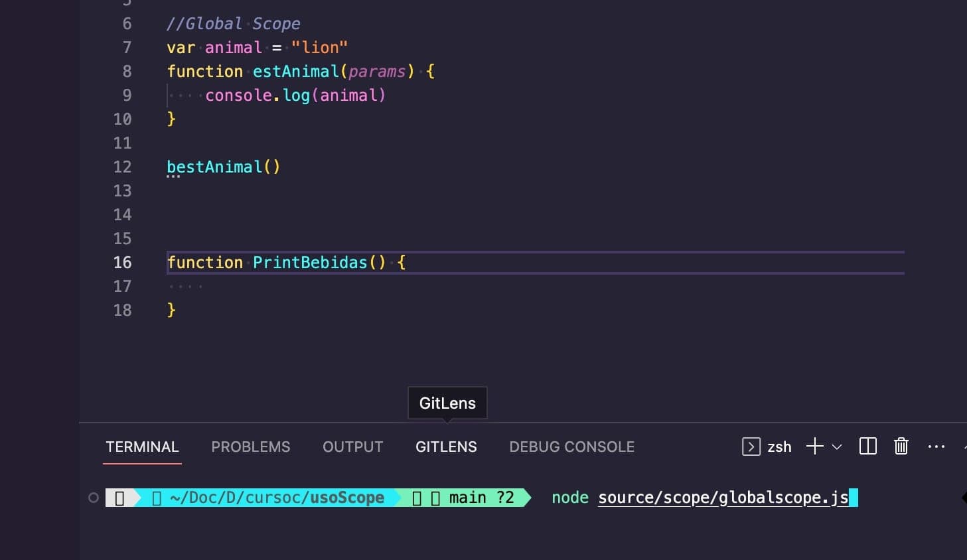Click line number 16 in the gutter

(122, 262)
